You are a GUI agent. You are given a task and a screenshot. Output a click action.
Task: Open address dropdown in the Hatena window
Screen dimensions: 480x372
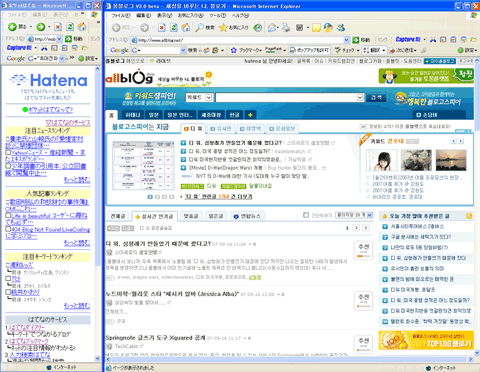(59, 39)
